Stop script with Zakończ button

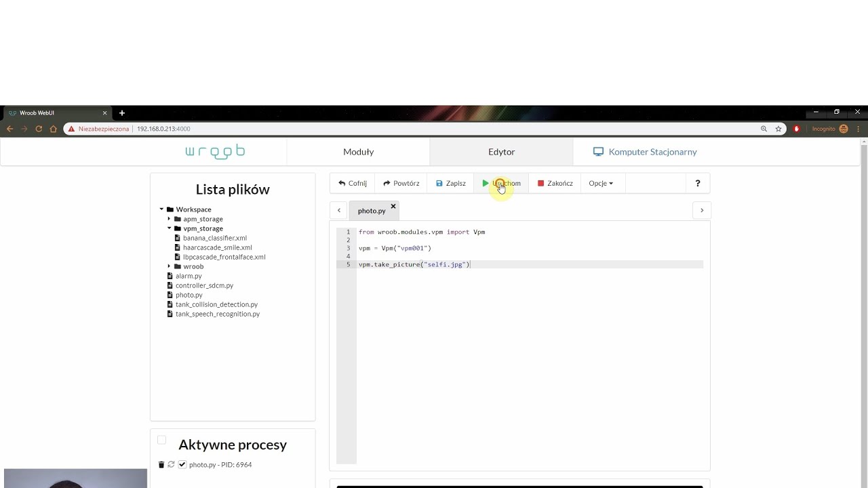(555, 183)
